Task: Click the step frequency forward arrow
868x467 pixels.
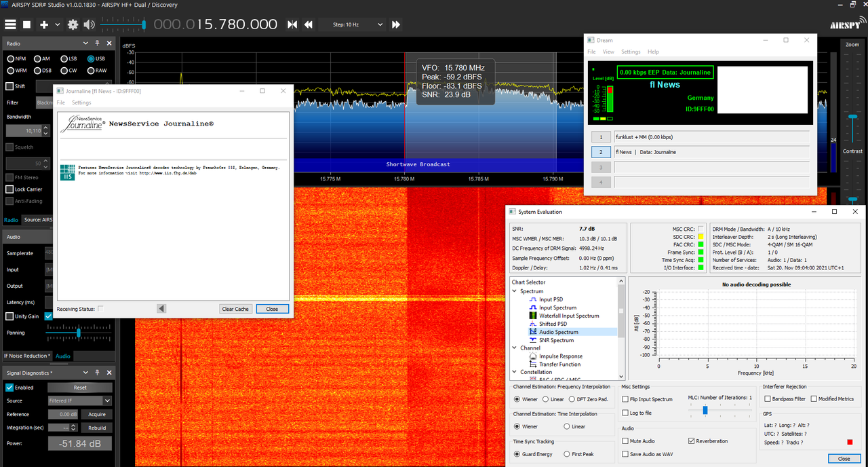Action: click(396, 24)
